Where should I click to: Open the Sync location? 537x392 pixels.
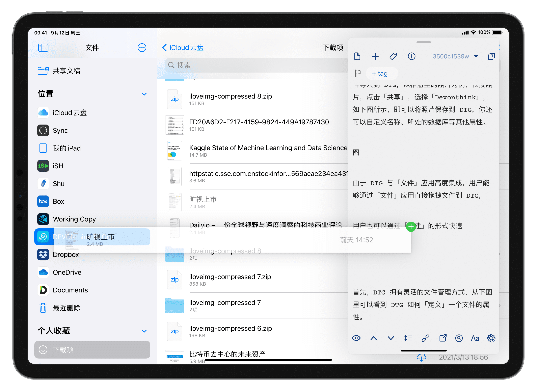point(92,130)
